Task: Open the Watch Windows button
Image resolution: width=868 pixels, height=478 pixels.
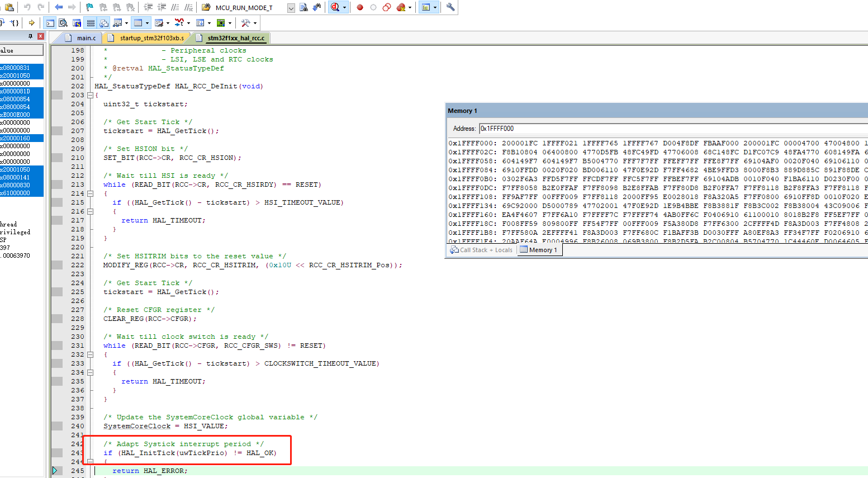Action: point(118,23)
